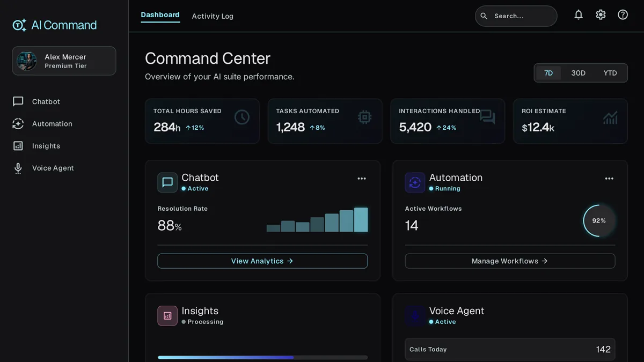Open Insights in the sidebar
This screenshot has width=644, height=362.
(x=64, y=146)
